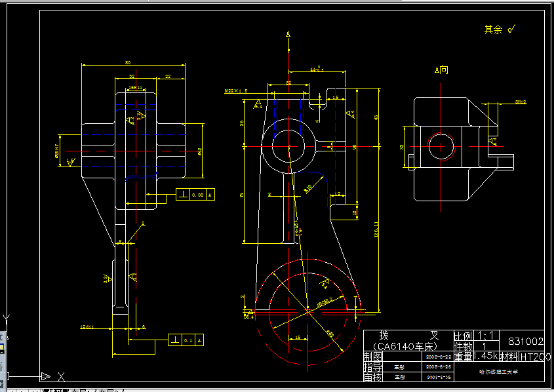Click the 0.1 tolerance value cell
Viewport: 554px width, 392px height.
click(188, 340)
